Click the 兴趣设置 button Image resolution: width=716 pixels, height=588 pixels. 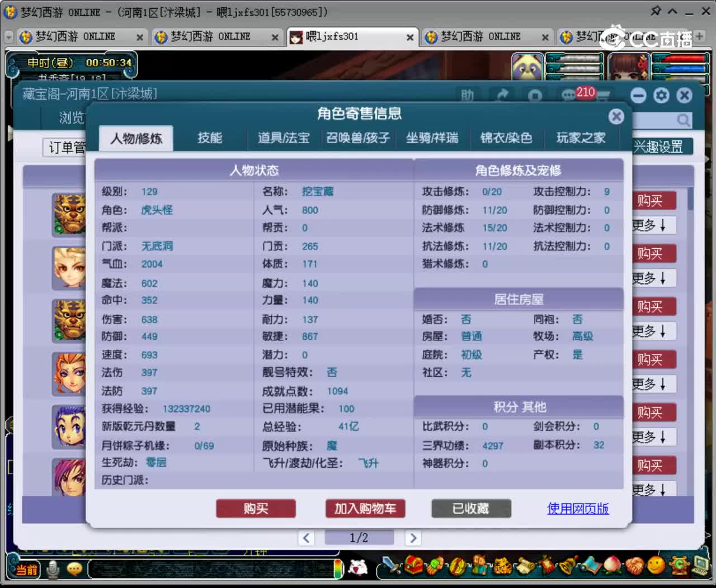662,147
